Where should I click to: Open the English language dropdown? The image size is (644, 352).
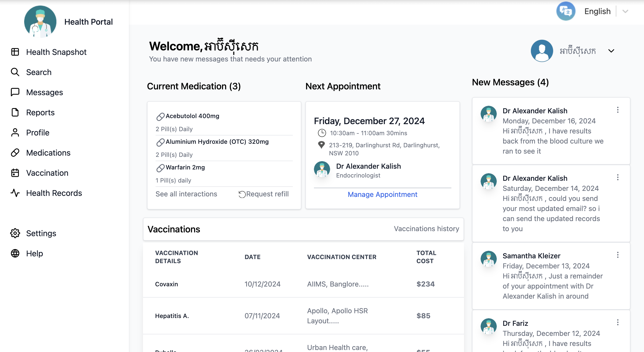(625, 11)
